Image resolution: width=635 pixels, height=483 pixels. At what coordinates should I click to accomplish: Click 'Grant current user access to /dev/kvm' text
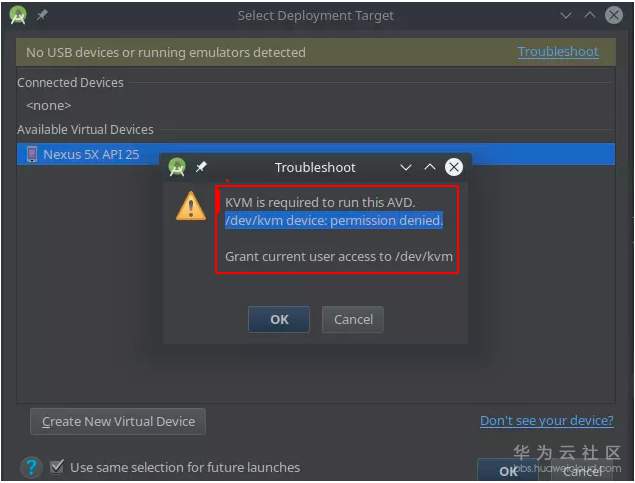coord(339,257)
